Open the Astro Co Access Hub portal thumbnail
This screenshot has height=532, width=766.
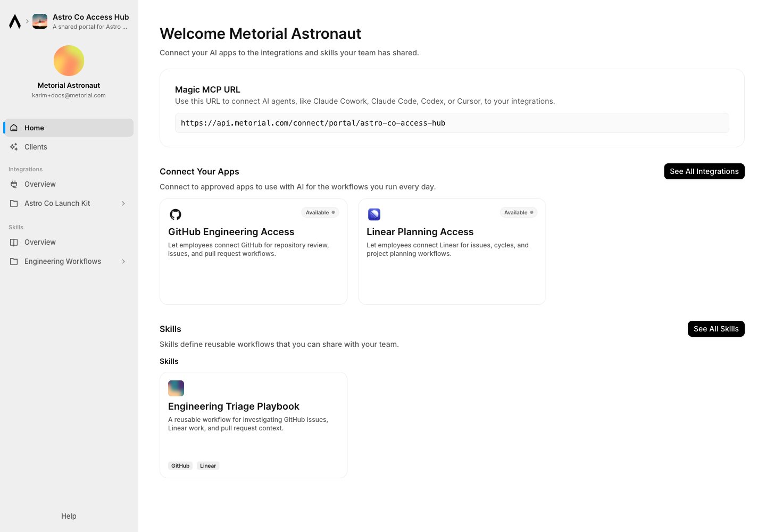click(40, 21)
